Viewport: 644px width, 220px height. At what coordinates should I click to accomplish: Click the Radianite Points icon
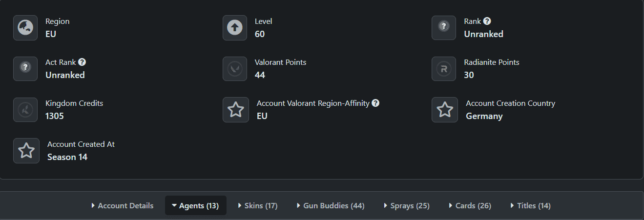tap(444, 69)
